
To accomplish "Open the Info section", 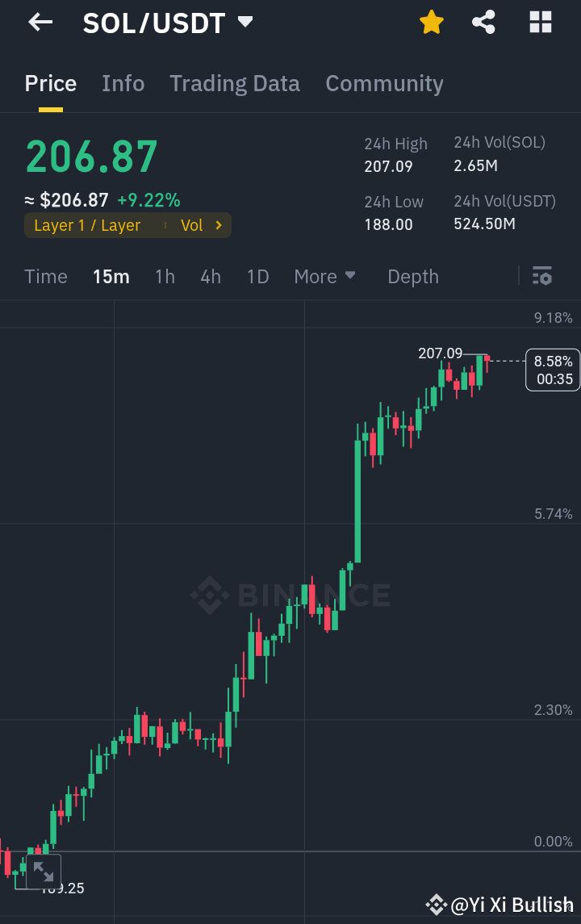I will [123, 83].
